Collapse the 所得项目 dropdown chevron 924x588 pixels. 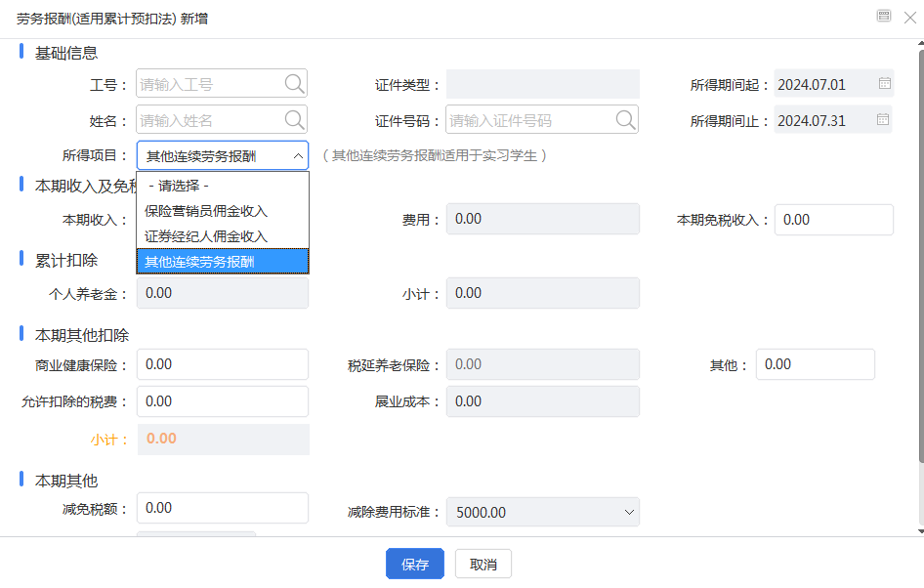coord(298,154)
